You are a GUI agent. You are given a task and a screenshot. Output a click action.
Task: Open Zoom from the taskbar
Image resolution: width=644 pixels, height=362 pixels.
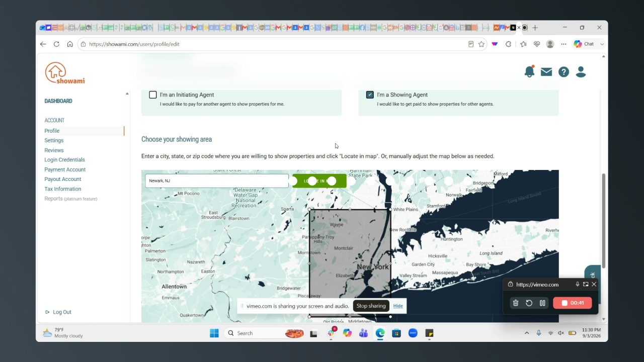[x=413, y=333]
